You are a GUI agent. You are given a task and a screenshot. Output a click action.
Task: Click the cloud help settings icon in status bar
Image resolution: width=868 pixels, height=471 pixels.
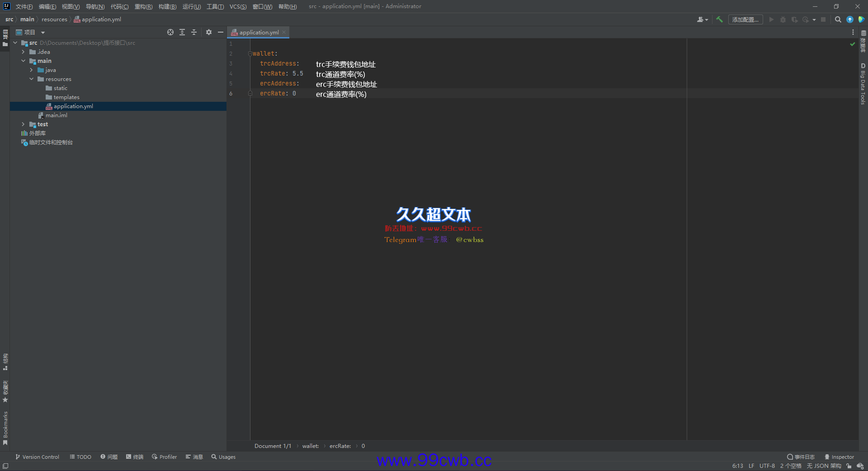[x=860, y=466]
